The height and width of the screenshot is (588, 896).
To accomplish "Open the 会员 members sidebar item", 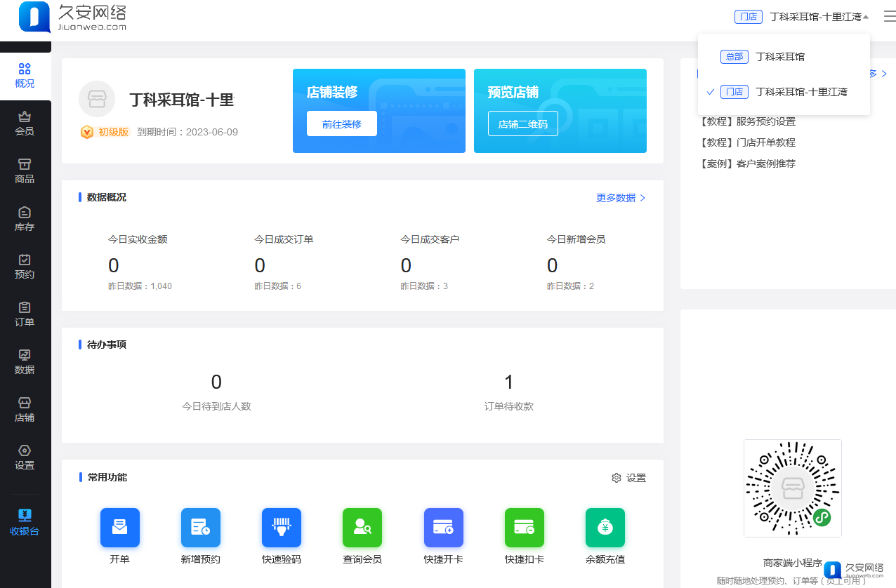I will (x=25, y=123).
